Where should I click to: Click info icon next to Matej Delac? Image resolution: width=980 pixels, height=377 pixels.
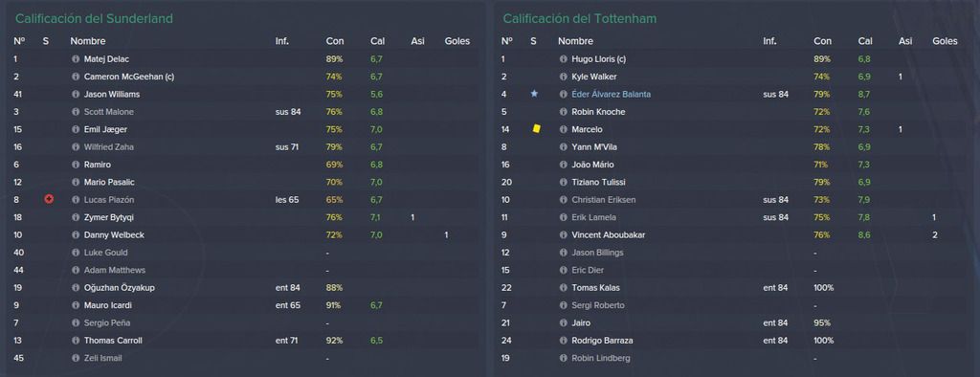[x=76, y=58]
